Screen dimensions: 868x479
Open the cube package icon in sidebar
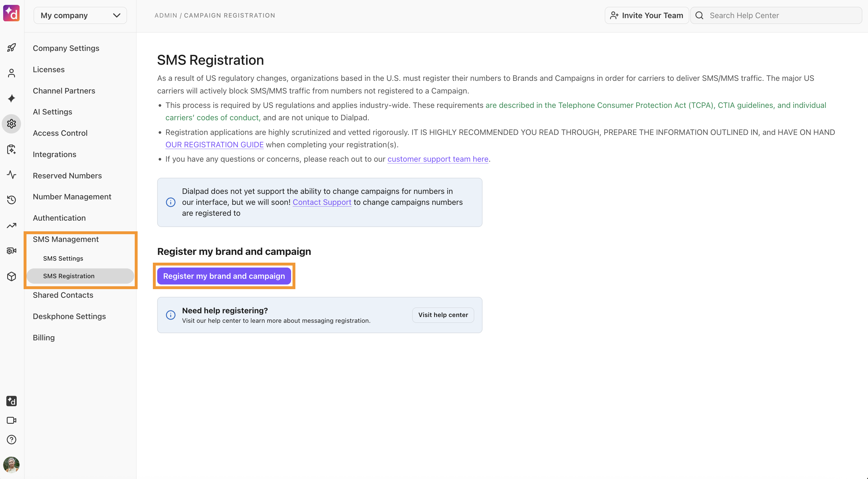coord(12,276)
